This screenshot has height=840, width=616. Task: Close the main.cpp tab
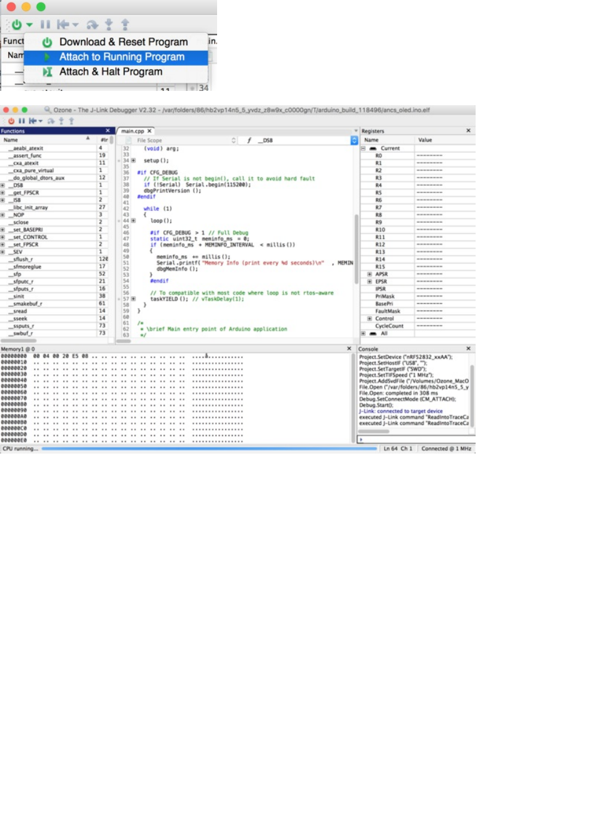(150, 131)
